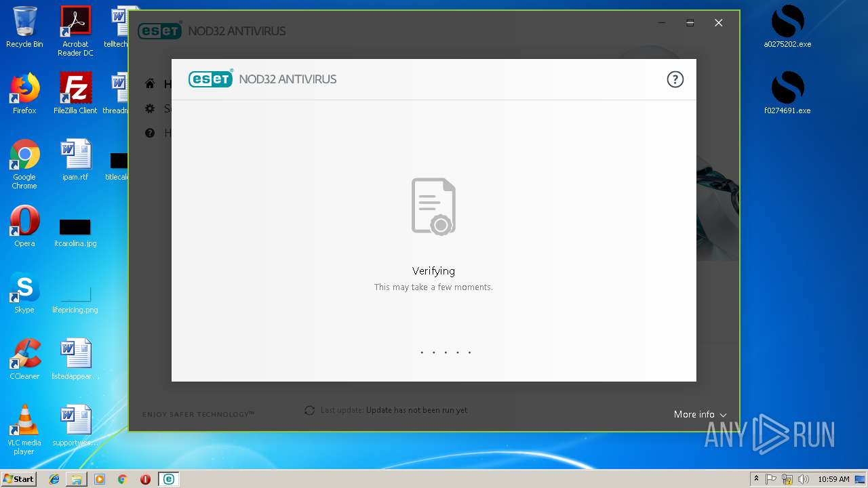
Task: Close the ESET NOD32 Antivirus window
Action: [718, 23]
